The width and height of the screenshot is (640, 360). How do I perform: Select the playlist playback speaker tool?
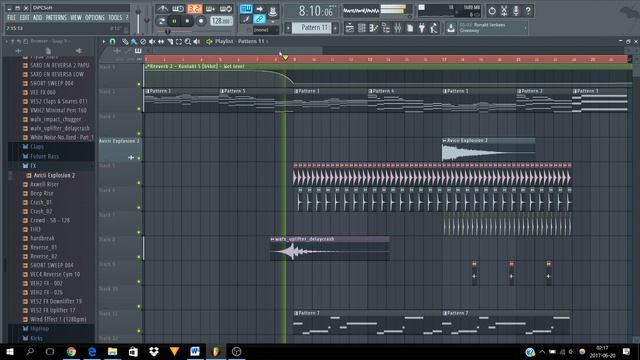click(197, 41)
